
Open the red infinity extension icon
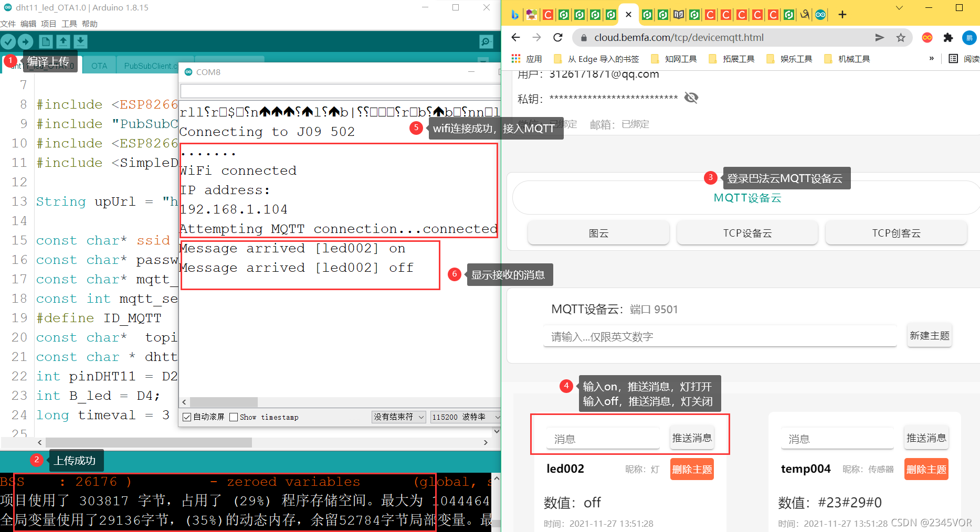pyautogui.click(x=928, y=37)
